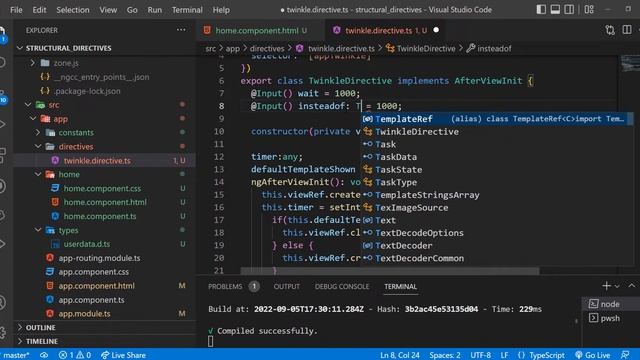The height and width of the screenshot is (360, 640).
Task: Open File menu
Action: (16, 10)
